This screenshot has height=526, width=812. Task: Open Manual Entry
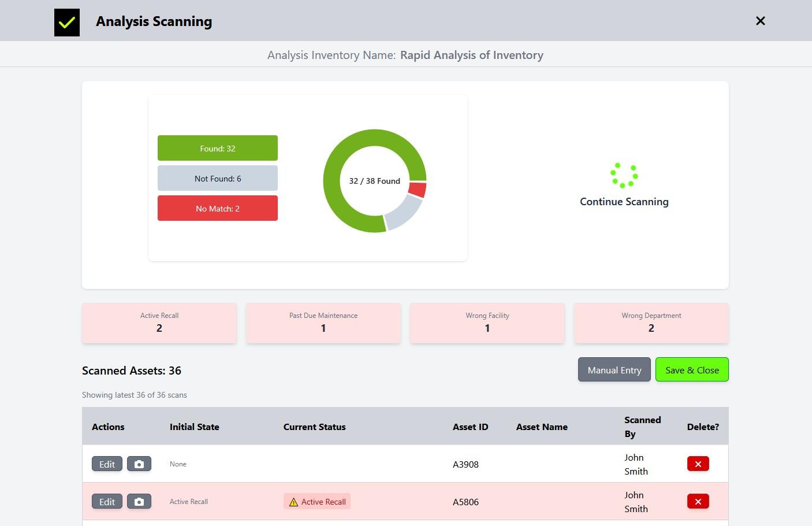tap(614, 370)
